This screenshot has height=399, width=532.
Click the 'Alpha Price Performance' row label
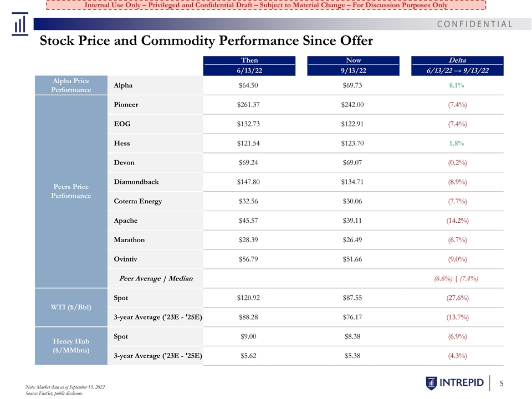tap(71, 85)
